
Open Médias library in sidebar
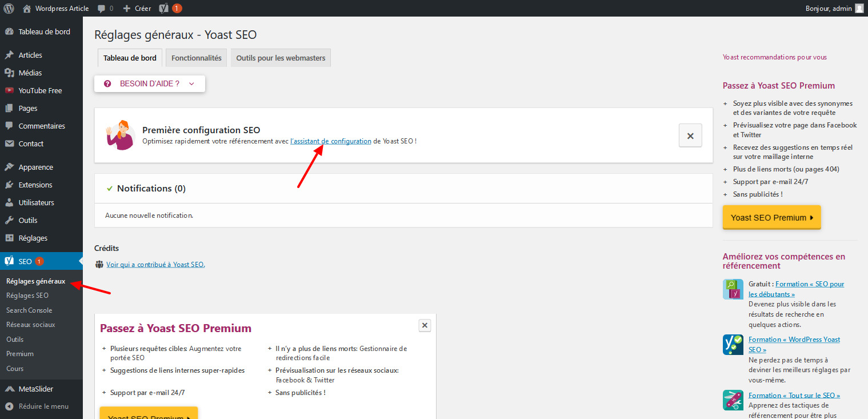(41, 73)
